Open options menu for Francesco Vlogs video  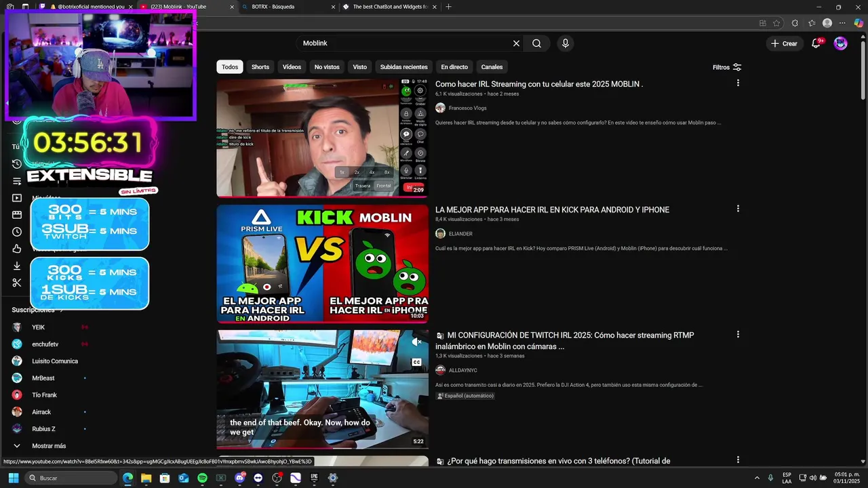pos(738,83)
